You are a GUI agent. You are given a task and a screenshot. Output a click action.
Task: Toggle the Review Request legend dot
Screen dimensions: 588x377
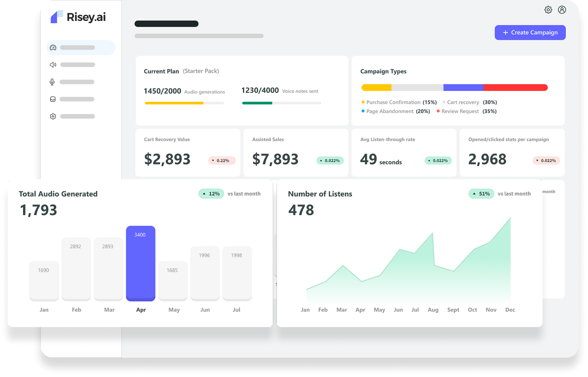pos(438,111)
